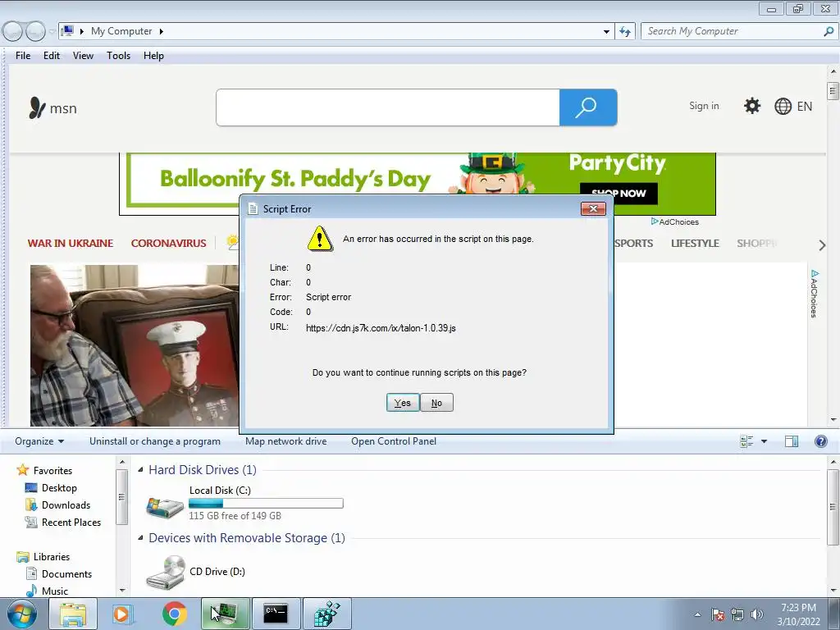Open the Edit menu
The image size is (840, 630).
tap(52, 56)
